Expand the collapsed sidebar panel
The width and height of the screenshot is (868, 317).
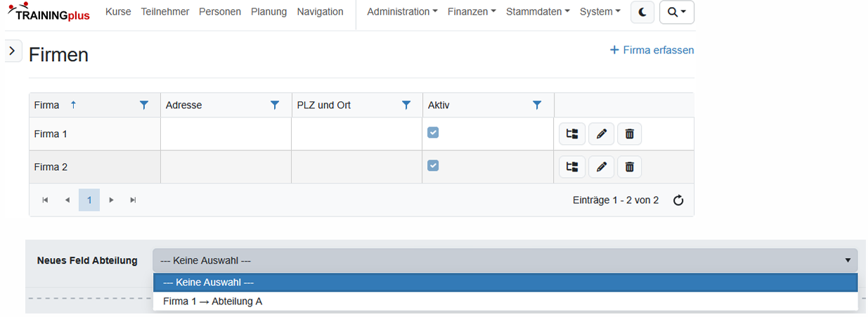click(13, 51)
